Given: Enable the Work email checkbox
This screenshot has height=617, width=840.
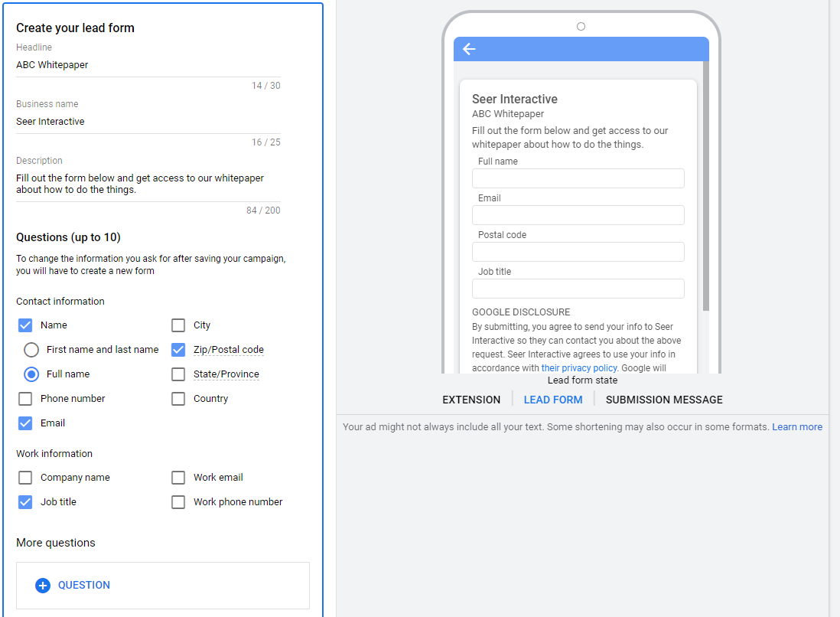Looking at the screenshot, I should coord(178,478).
